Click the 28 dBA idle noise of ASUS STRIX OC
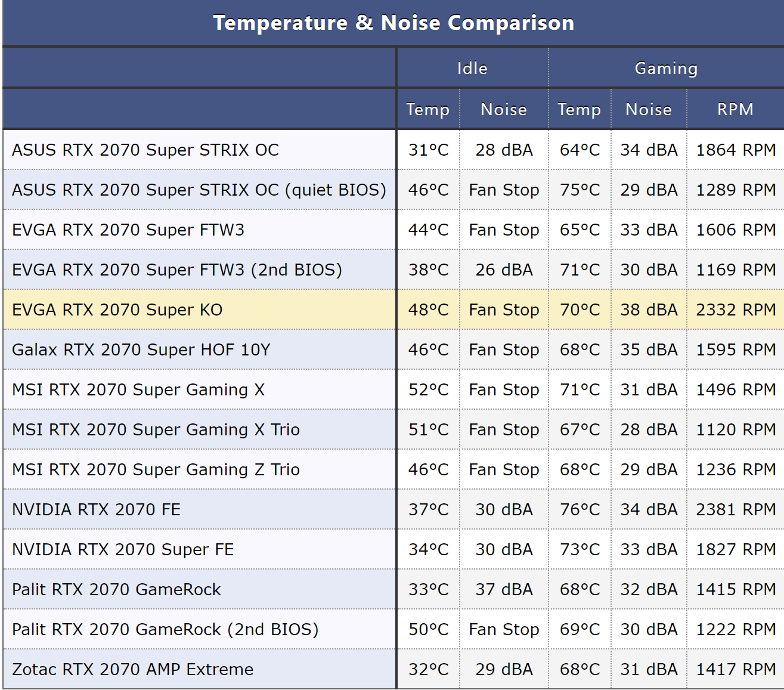 (504, 150)
